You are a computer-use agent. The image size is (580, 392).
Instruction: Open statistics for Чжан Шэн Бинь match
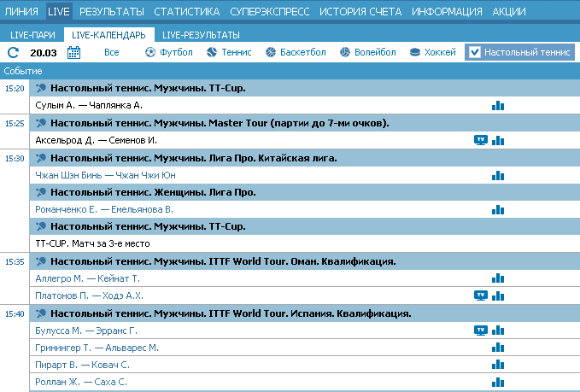tap(498, 175)
